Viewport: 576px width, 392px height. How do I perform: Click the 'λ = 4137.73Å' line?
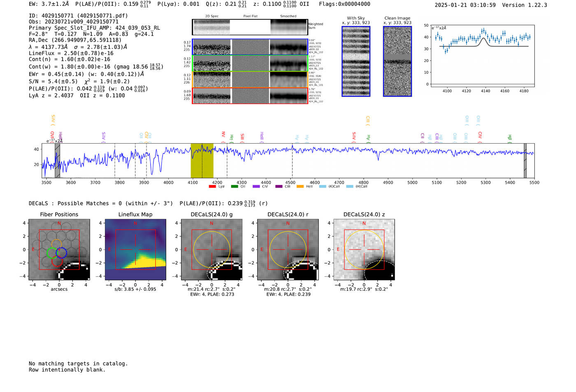click(x=78, y=47)
